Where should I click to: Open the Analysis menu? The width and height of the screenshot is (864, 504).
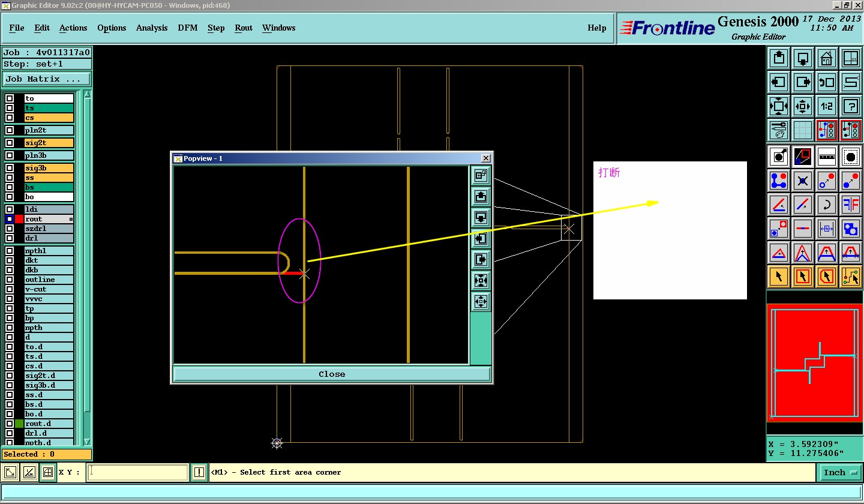click(x=152, y=28)
